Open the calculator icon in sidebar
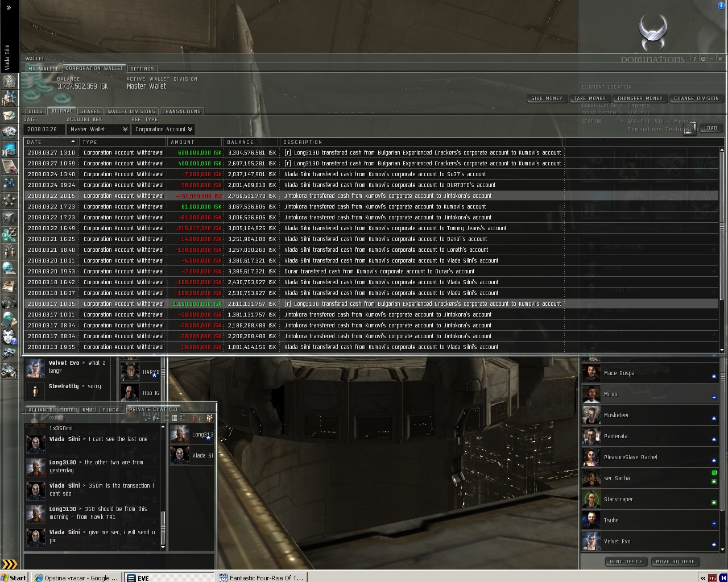 9,319
